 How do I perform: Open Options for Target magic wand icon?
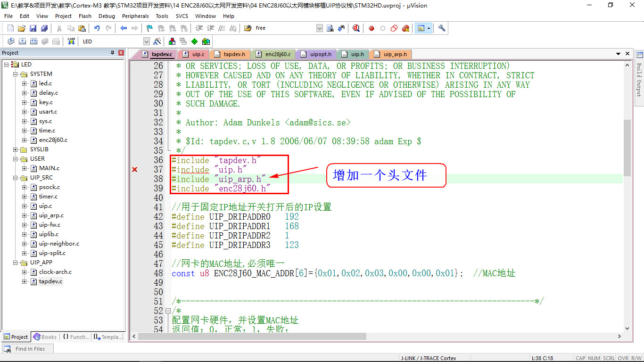(x=157, y=41)
